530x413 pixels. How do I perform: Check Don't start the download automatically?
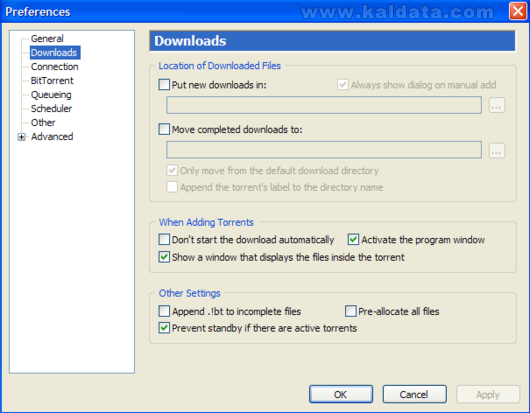click(x=164, y=240)
